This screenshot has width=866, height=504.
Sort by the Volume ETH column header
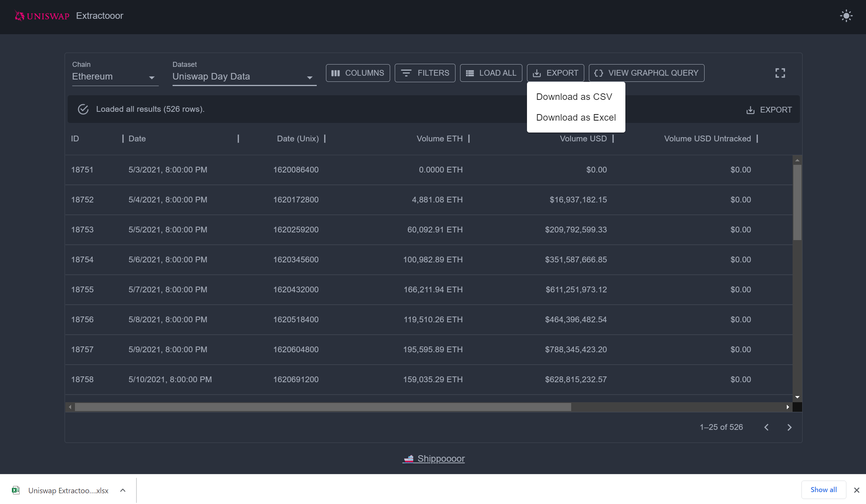coord(440,139)
